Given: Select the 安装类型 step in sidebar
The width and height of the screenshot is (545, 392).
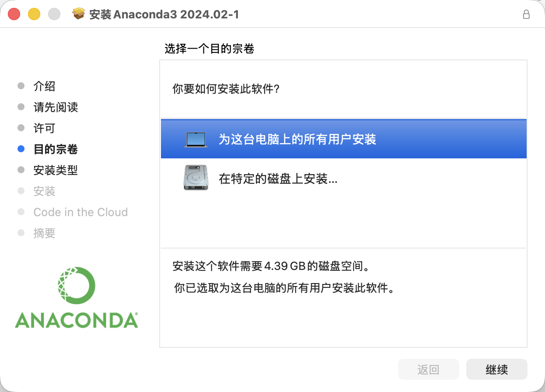Looking at the screenshot, I should coord(56,170).
